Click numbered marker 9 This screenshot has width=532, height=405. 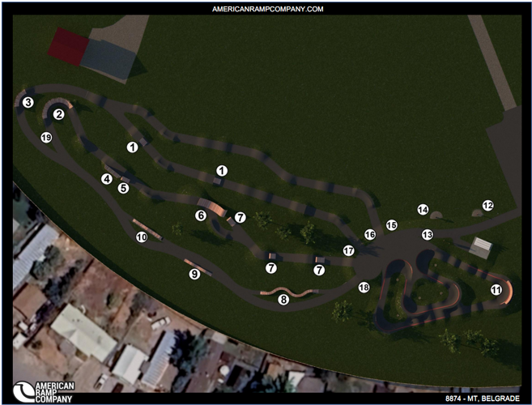pyautogui.click(x=194, y=275)
